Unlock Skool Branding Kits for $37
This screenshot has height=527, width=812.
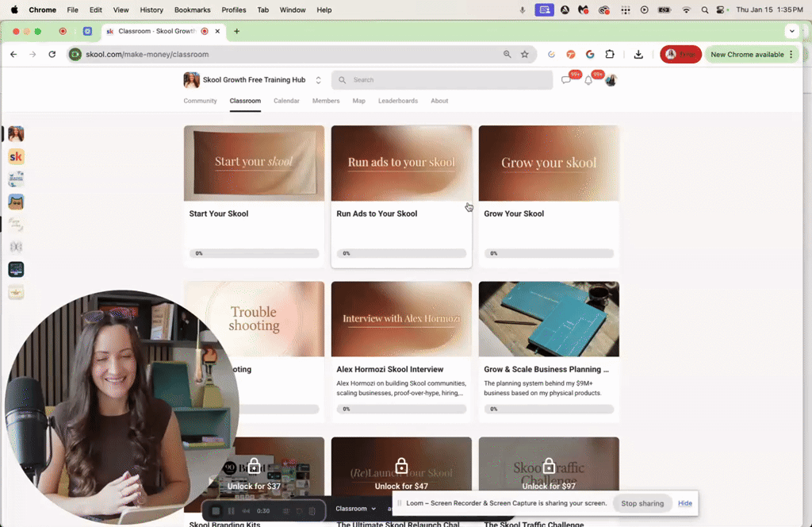[254, 486]
